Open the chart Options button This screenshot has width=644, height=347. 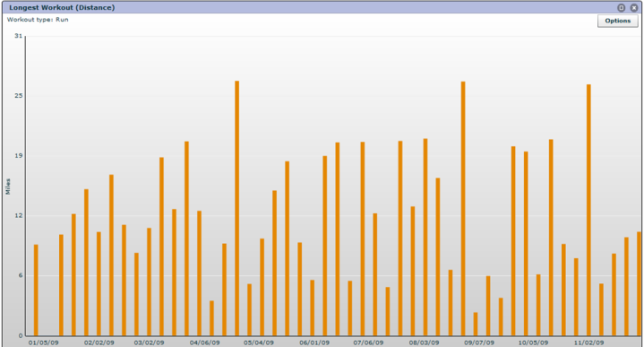(618, 21)
